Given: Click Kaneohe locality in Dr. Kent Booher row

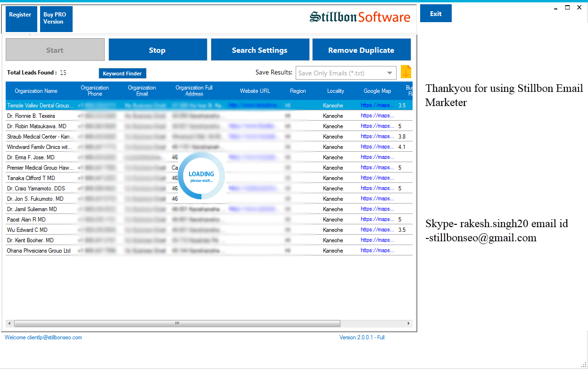Looking at the screenshot, I should click(x=333, y=240).
